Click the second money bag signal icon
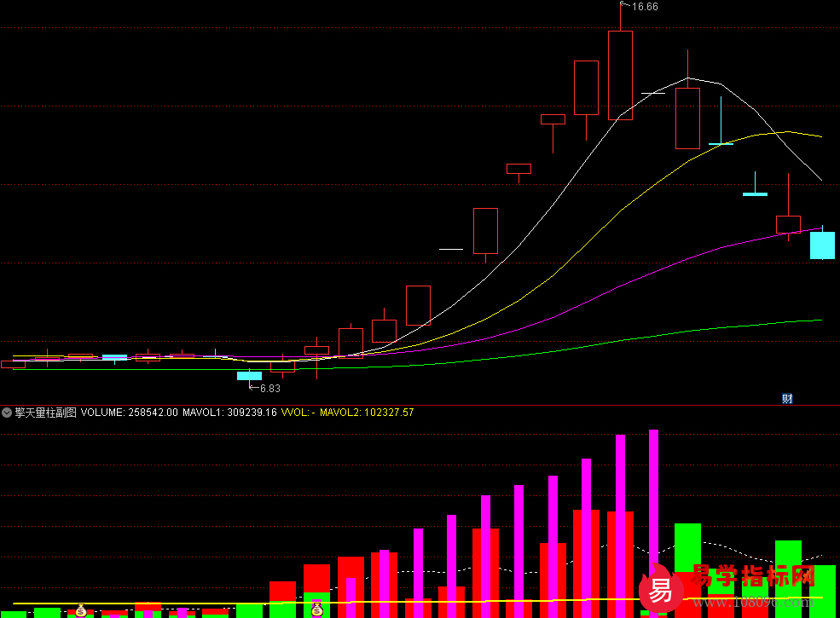 pyautogui.click(x=316, y=608)
